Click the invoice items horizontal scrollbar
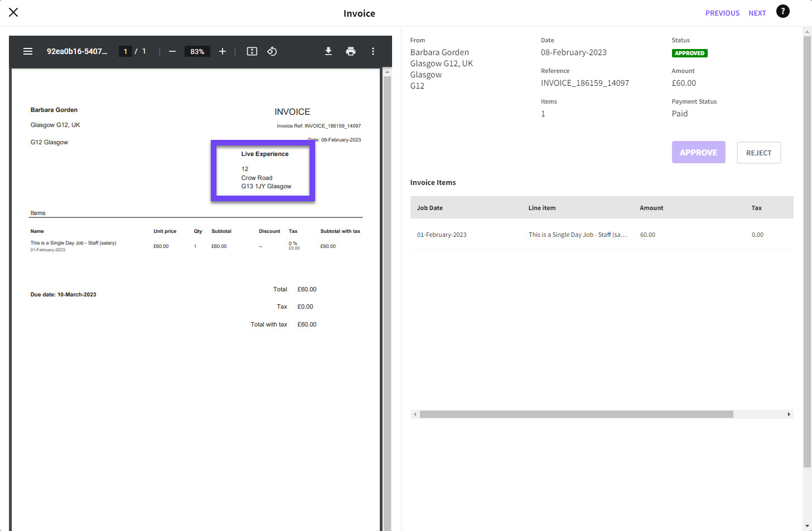This screenshot has width=812, height=531. tap(576, 415)
